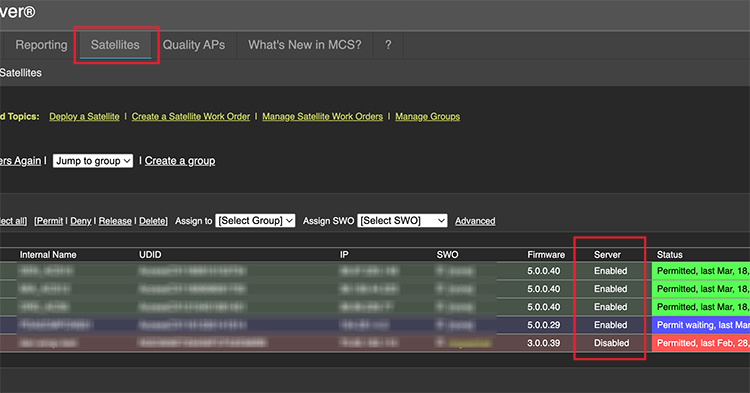This screenshot has height=393, width=750.
Task: Expand the Jump to group dropdown
Action: 93,161
